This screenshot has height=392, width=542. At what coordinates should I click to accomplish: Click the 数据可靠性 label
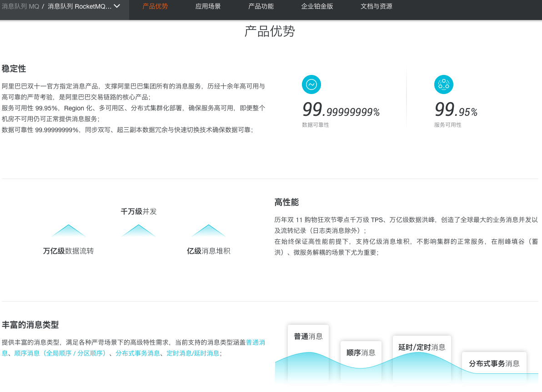coord(316,124)
